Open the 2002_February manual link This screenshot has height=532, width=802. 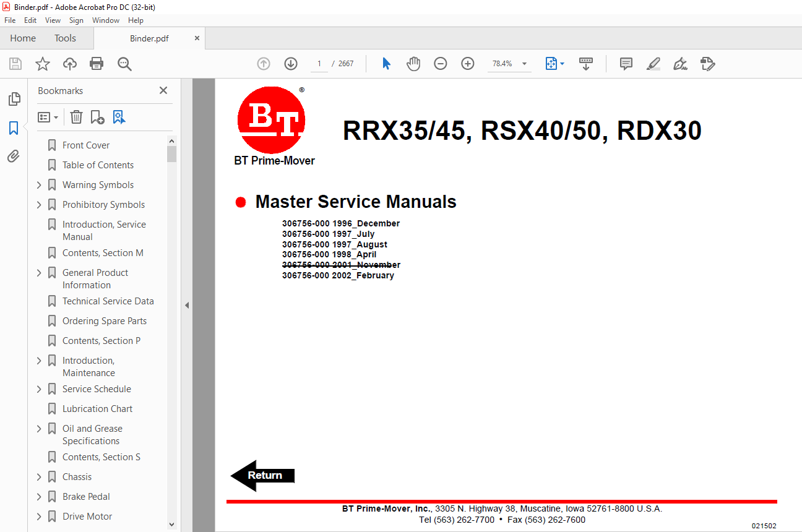(x=338, y=275)
